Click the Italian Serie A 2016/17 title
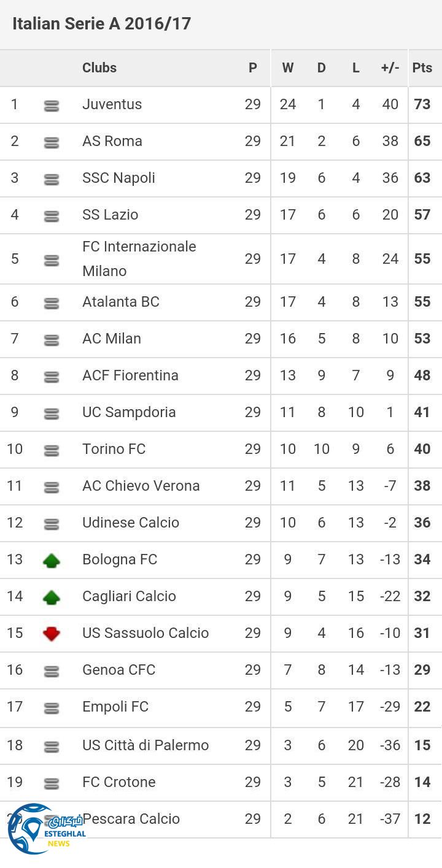This screenshot has height=868, width=442. point(101,24)
